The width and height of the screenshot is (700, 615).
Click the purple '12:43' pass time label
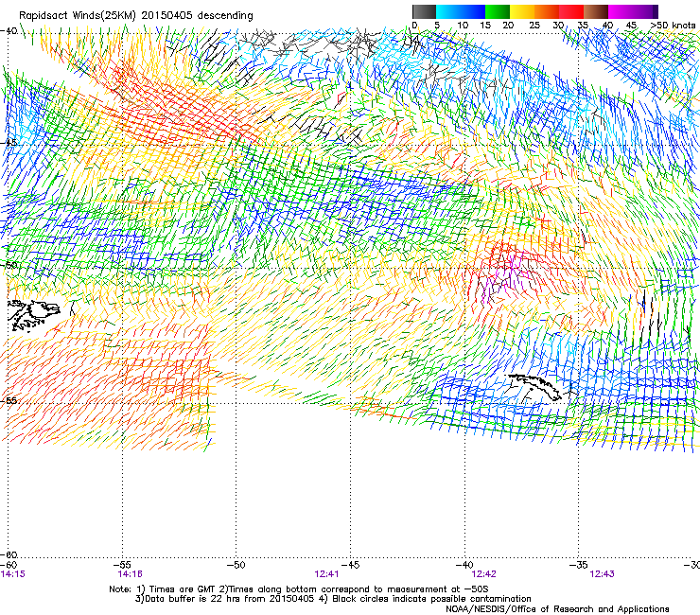[x=602, y=574]
